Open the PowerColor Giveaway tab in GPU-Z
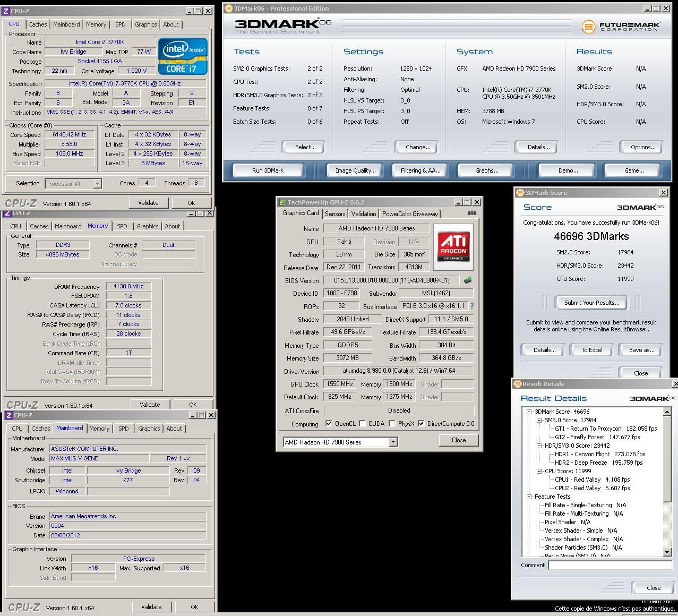This screenshot has width=678, height=616. point(410,213)
